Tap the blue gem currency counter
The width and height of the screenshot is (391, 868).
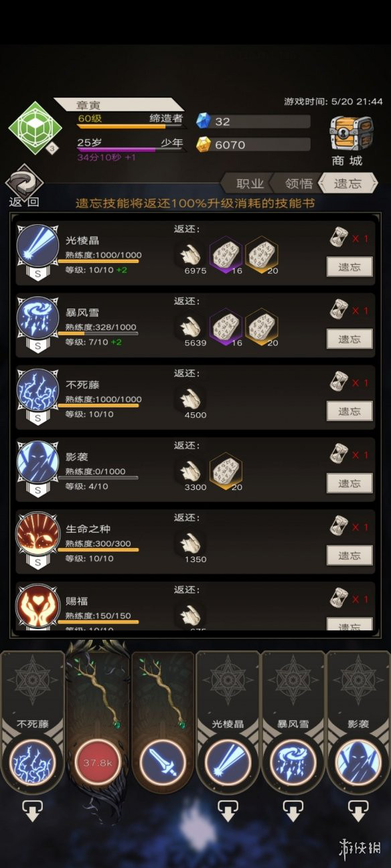pyautogui.click(x=253, y=121)
